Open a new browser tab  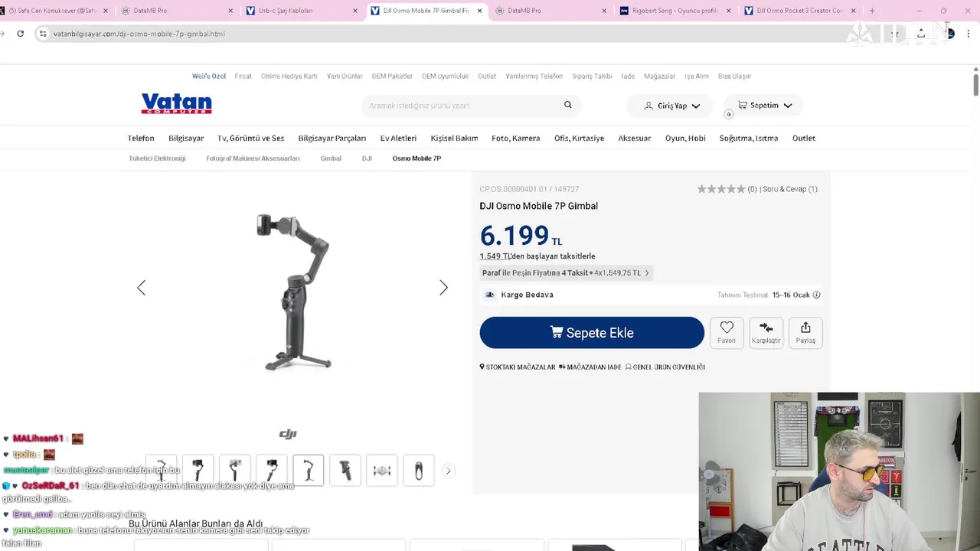click(872, 11)
